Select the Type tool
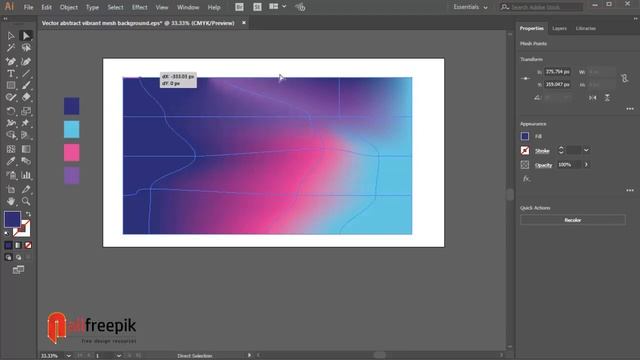Image resolution: width=640 pixels, height=360 pixels. (11, 74)
